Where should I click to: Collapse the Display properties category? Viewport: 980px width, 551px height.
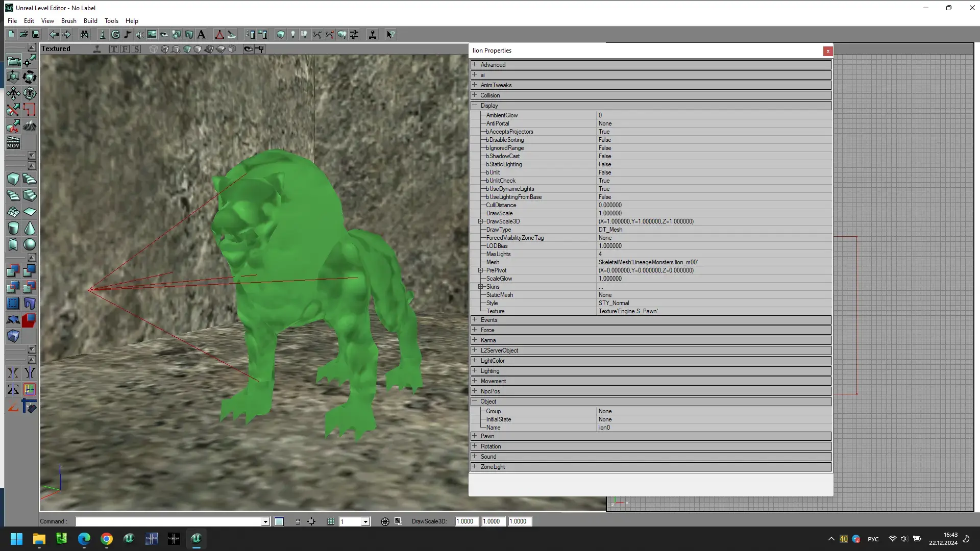tap(474, 105)
